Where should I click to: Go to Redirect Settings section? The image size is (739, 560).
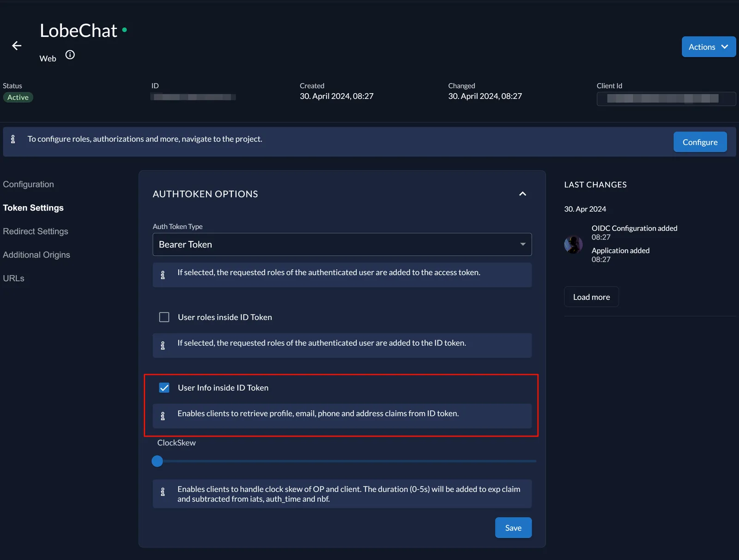point(36,231)
